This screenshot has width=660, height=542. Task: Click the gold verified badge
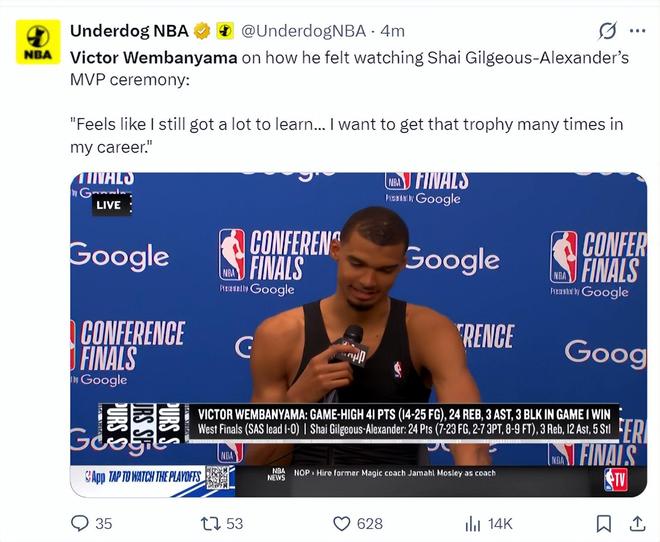(202, 31)
